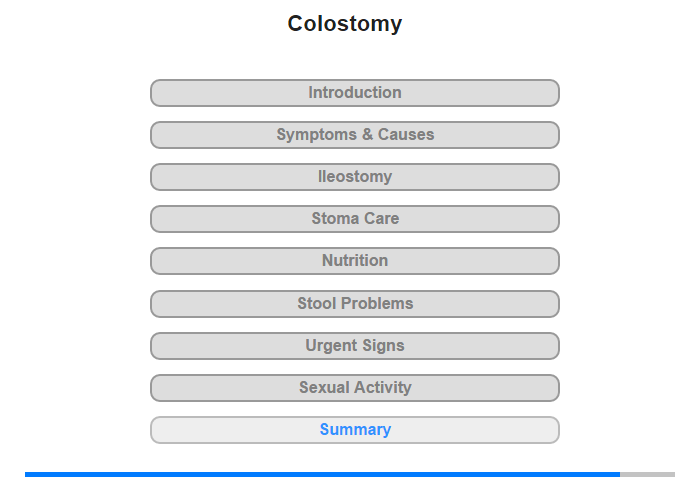
Task: Open the Sexual Activity section
Action: pyautogui.click(x=355, y=388)
